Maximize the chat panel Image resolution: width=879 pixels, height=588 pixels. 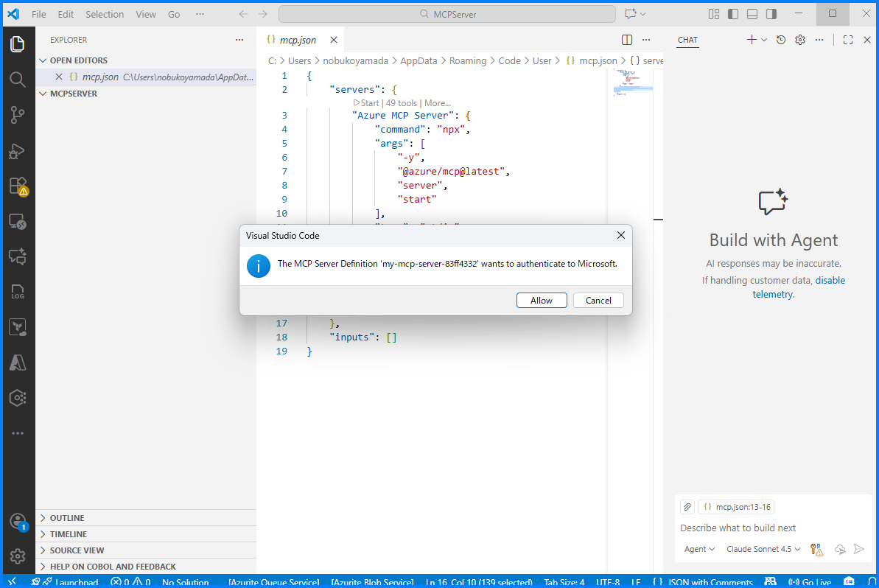click(x=848, y=40)
